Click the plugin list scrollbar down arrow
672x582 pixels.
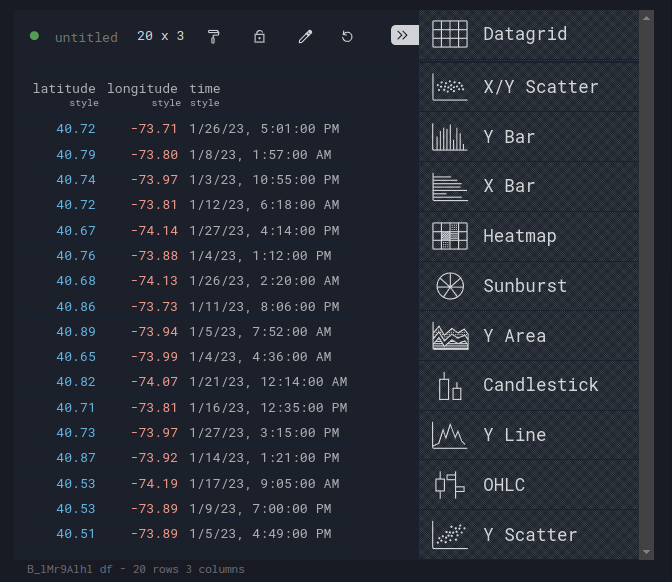[x=646, y=552]
